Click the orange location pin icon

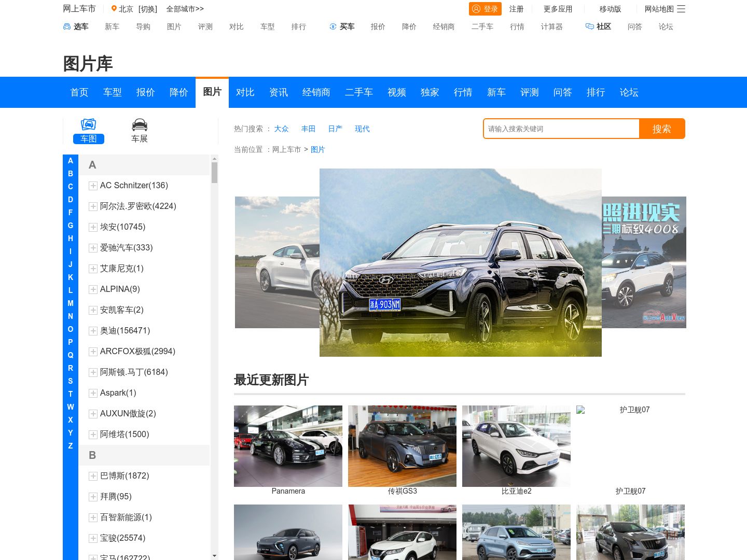tap(114, 9)
